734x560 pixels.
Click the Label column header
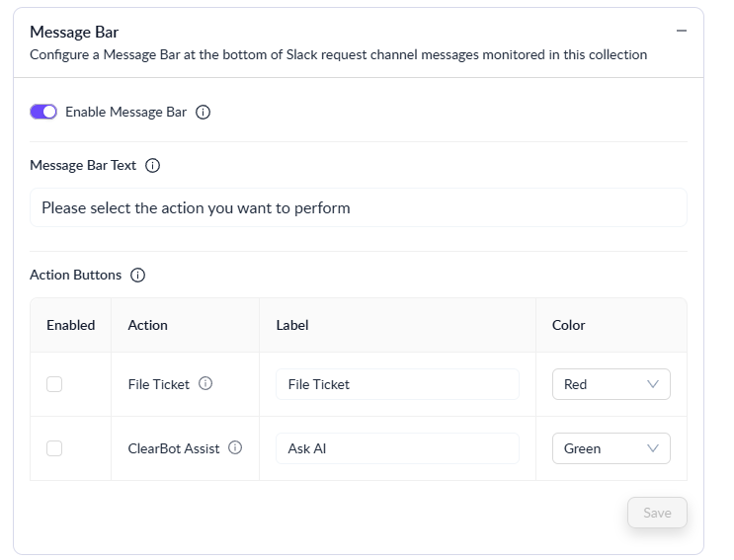coord(293,325)
